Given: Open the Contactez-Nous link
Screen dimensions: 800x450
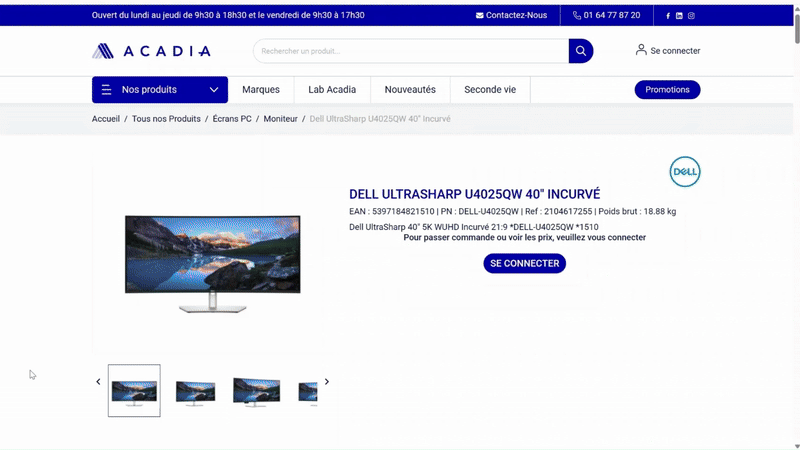Looking at the screenshot, I should 511,16.
